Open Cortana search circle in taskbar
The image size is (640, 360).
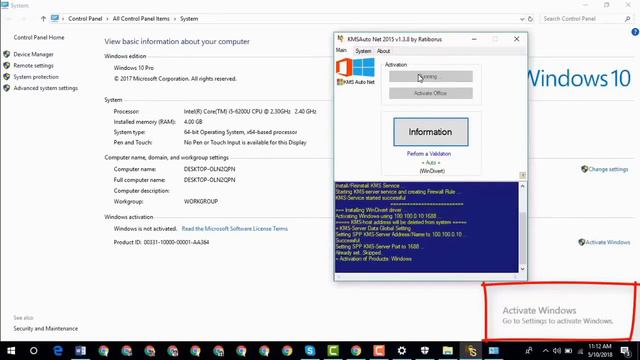pos(34,351)
